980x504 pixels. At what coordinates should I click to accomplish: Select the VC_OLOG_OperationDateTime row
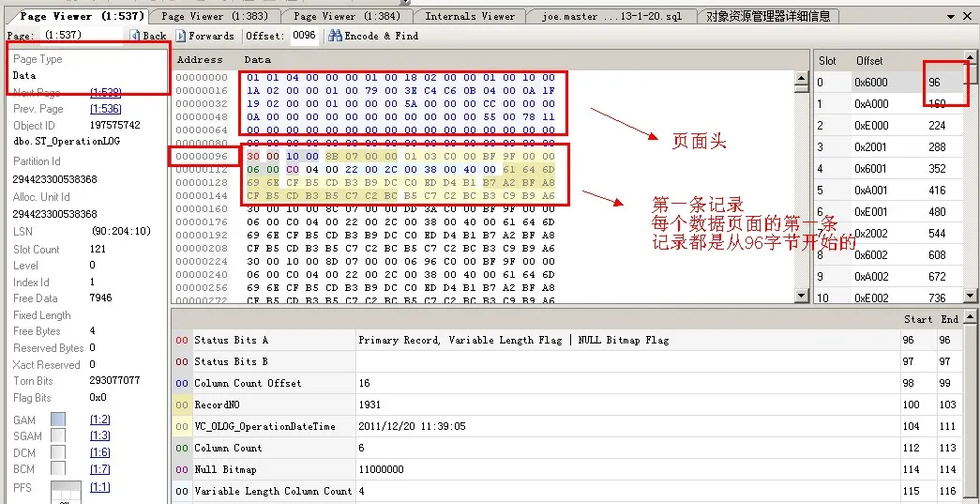[568, 426]
